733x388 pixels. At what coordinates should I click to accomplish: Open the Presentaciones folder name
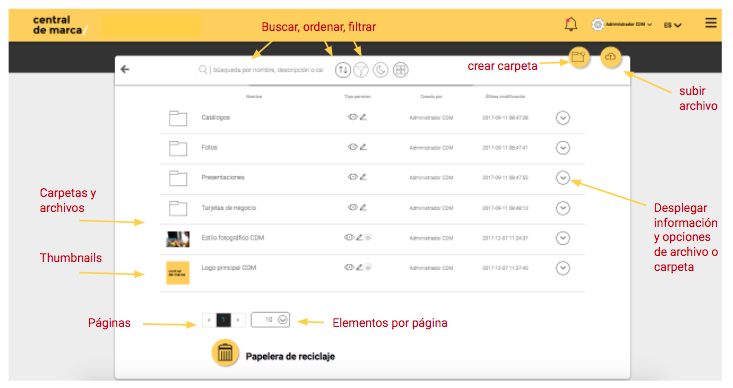[223, 178]
